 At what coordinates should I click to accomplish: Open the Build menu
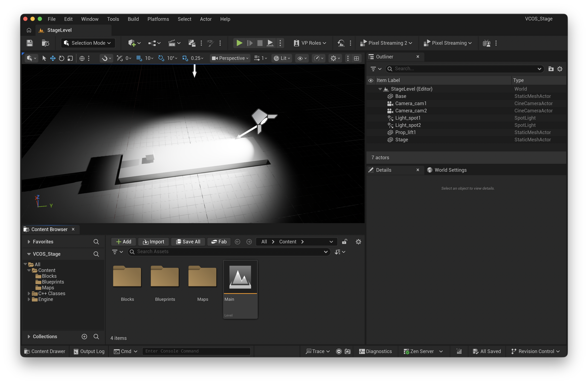[x=133, y=19]
